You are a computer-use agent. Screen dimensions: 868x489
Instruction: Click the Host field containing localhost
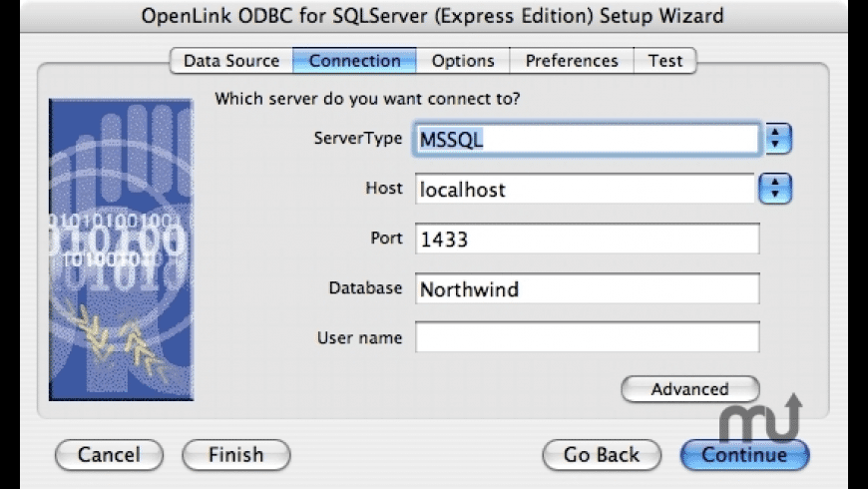coord(585,188)
